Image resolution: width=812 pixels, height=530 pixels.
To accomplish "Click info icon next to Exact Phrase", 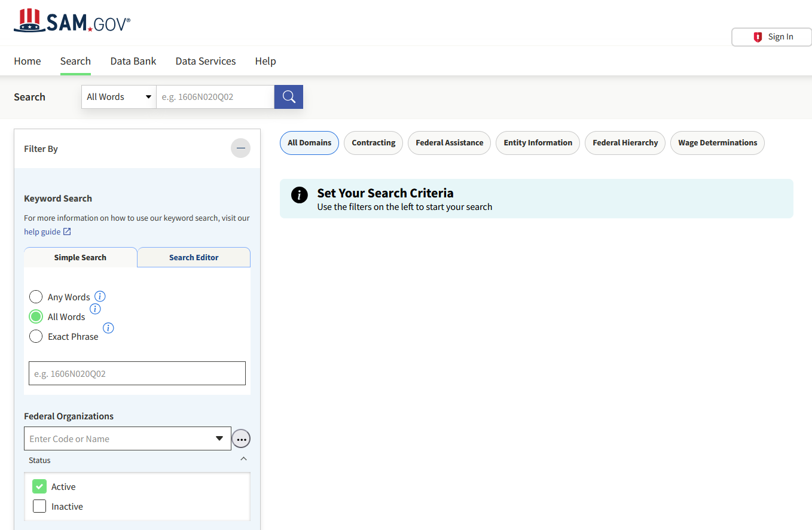I will coord(108,328).
